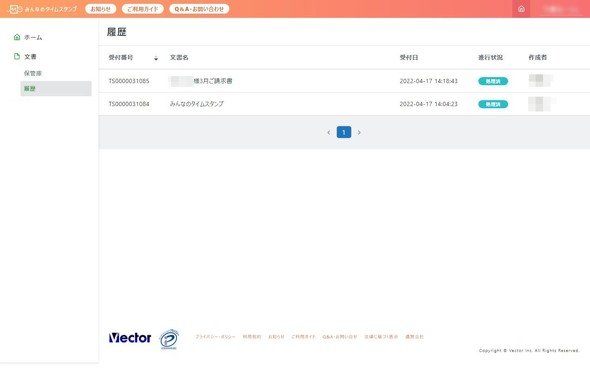Toggle the sort arrow beside 受付番号

(156, 58)
